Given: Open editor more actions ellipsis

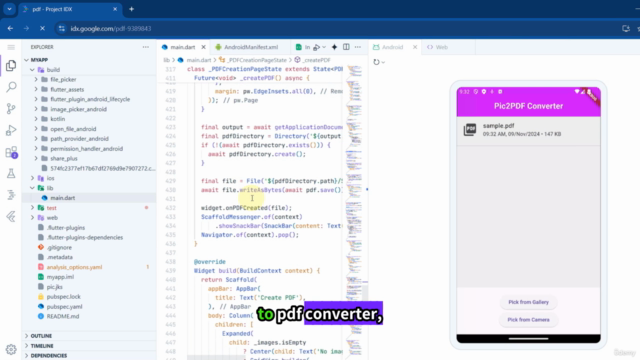Looking at the screenshot, I should 358,47.
